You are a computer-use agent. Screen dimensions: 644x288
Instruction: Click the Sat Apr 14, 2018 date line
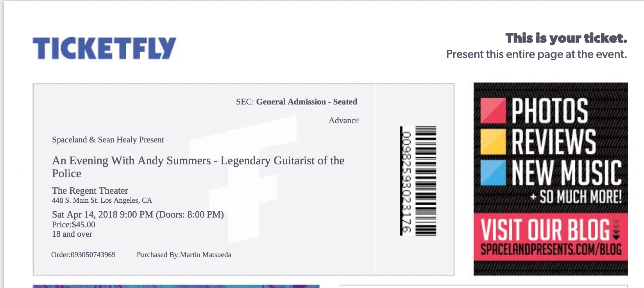coord(138,214)
